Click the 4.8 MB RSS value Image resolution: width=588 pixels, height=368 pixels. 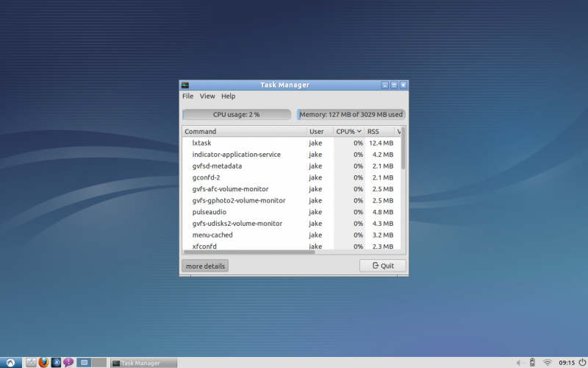pyautogui.click(x=383, y=212)
